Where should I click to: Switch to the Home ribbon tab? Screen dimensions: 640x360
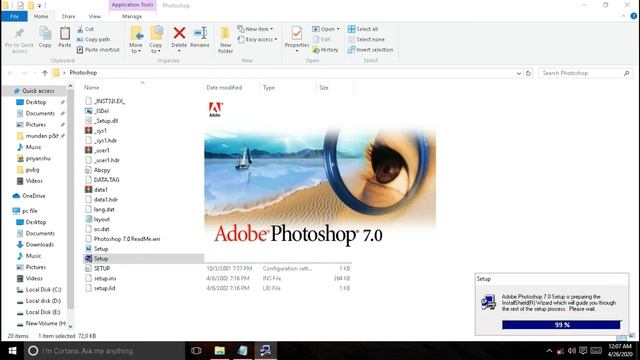[x=41, y=16]
